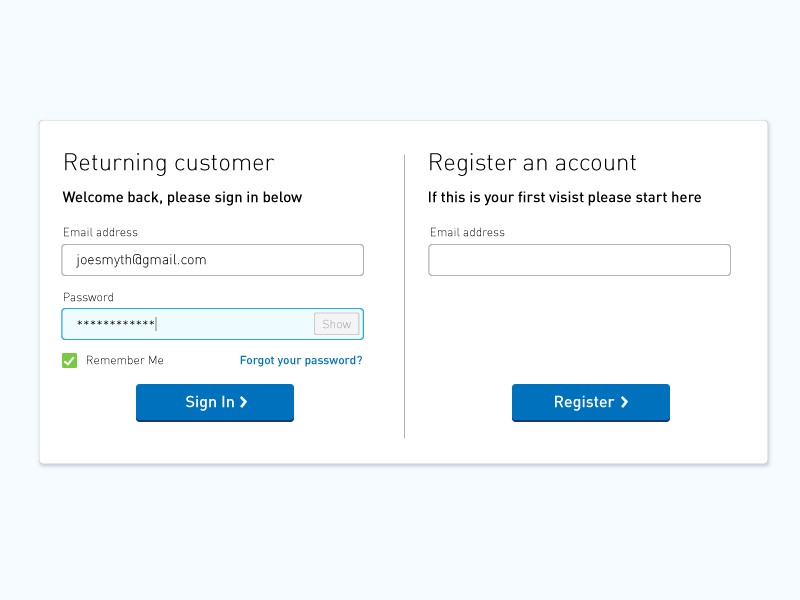The width and height of the screenshot is (800, 600).
Task: Click the first visit start here subtitle
Action: pyautogui.click(x=565, y=197)
